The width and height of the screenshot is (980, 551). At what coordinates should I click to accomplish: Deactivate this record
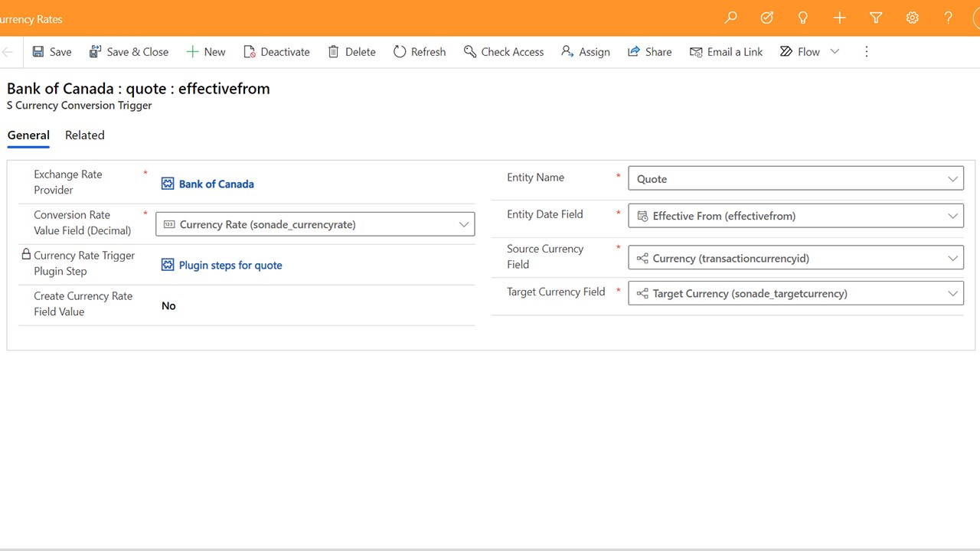pos(276,52)
